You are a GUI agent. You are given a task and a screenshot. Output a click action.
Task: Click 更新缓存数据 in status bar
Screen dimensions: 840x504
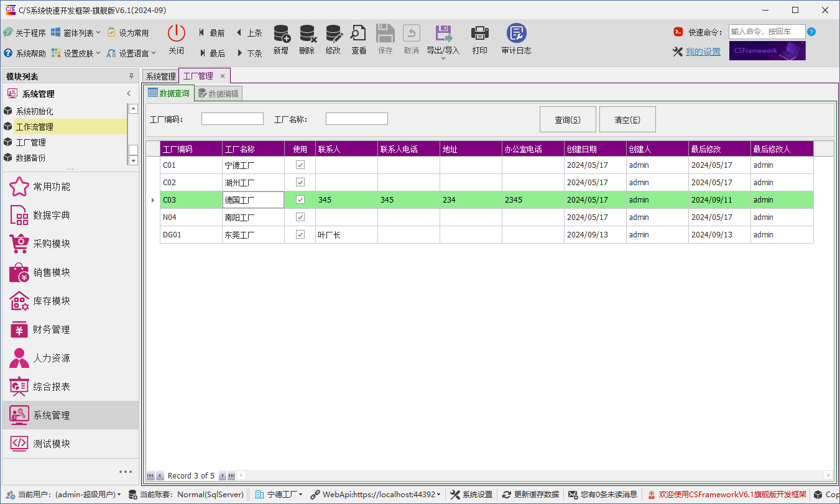coord(531,495)
